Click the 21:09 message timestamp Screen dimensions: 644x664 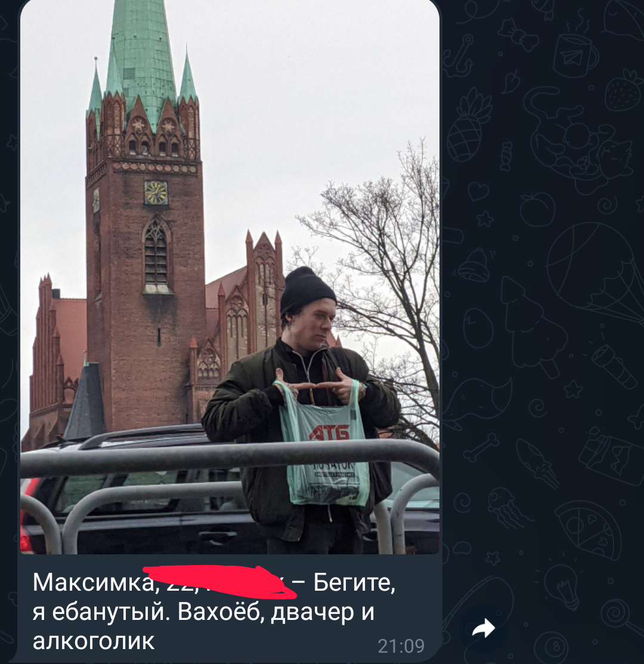[x=401, y=646]
